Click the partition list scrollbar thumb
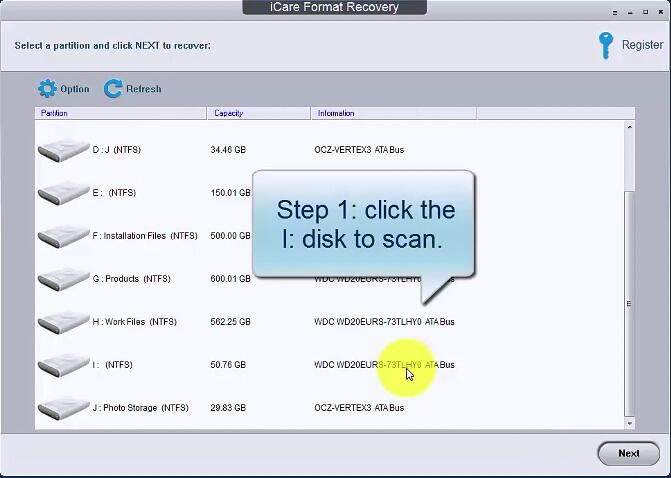This screenshot has height=478, width=671. 629,303
